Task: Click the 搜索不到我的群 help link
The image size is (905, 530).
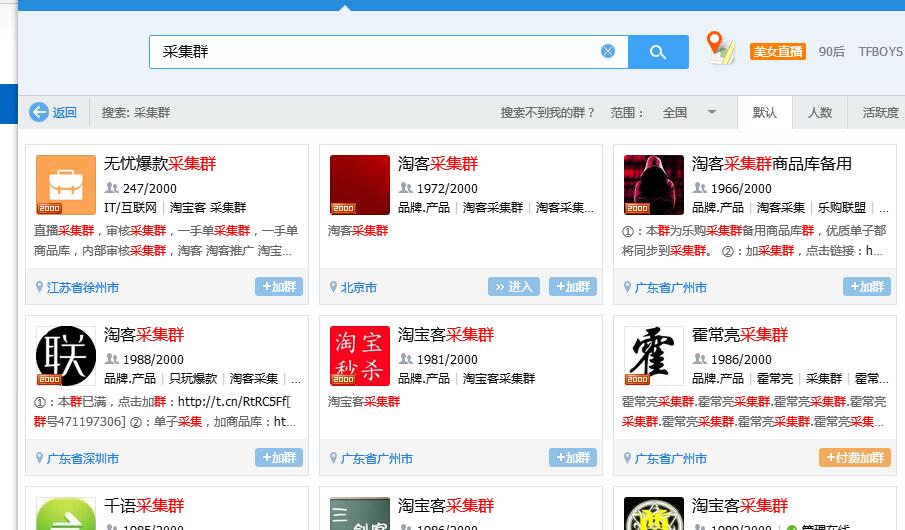Action: point(547,113)
